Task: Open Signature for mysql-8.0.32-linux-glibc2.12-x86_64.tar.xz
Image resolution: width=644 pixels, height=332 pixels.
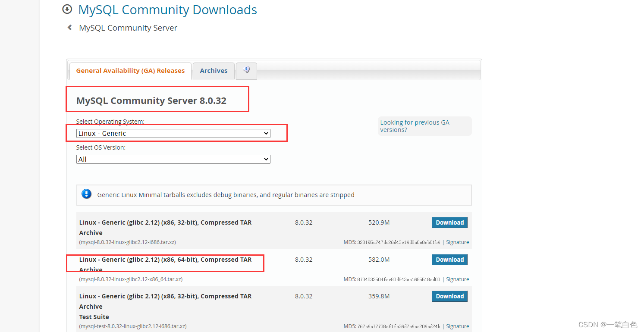Action: [x=458, y=279]
